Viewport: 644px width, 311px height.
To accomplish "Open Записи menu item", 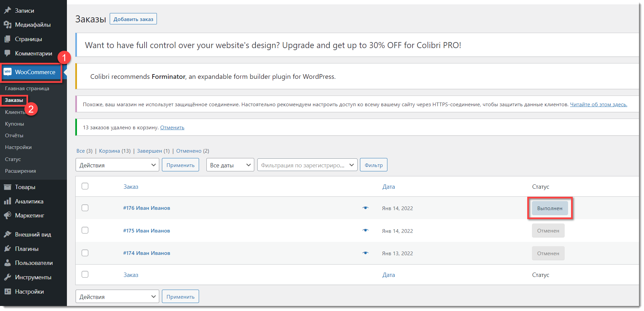I will [24, 11].
